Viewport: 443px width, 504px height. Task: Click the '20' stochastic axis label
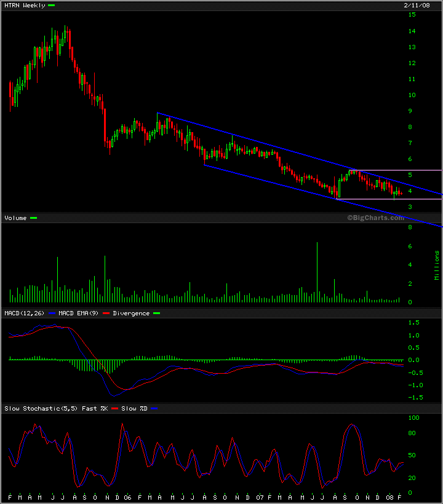click(412, 478)
